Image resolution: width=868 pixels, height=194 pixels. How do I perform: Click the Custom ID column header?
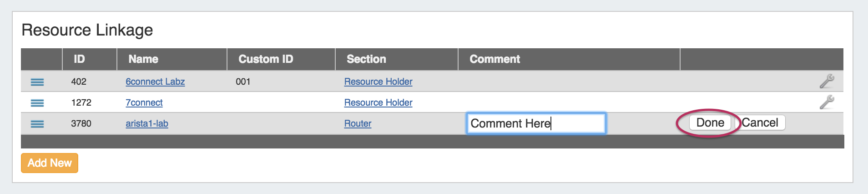point(266,59)
